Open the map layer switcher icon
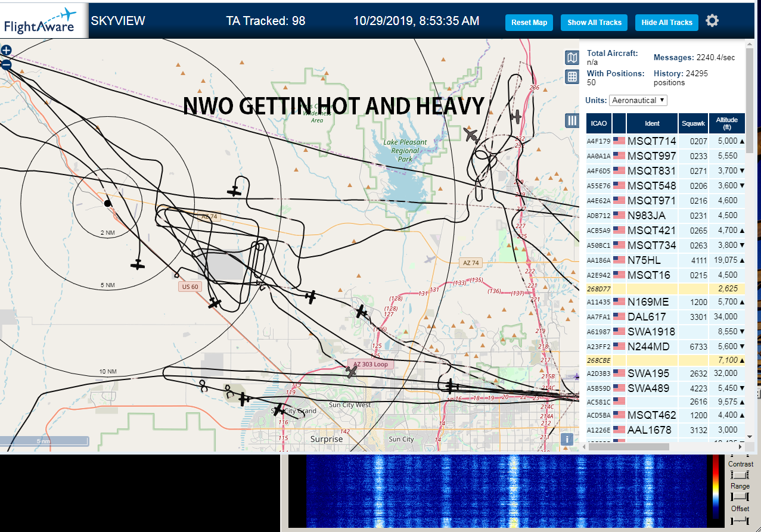This screenshot has height=532, width=761. click(x=572, y=58)
